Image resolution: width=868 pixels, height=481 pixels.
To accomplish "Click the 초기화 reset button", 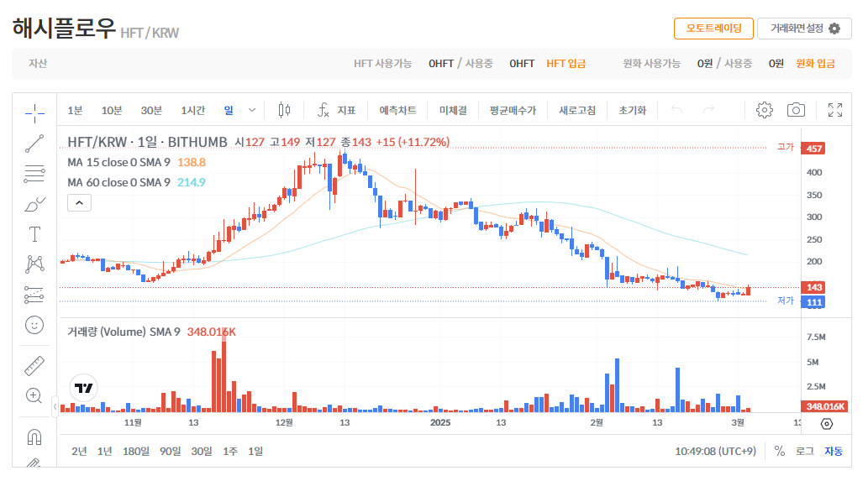I will click(632, 110).
